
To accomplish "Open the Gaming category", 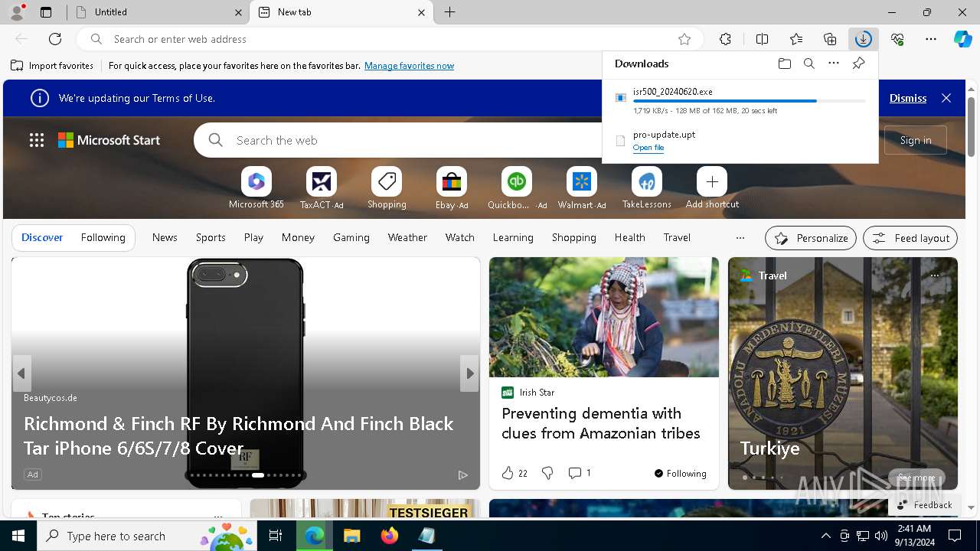I will tap(351, 238).
